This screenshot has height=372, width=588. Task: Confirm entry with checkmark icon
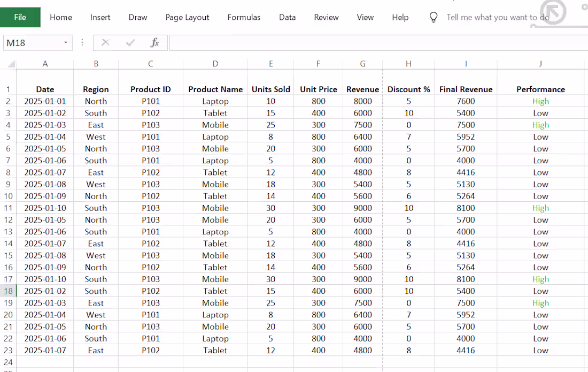tap(130, 43)
